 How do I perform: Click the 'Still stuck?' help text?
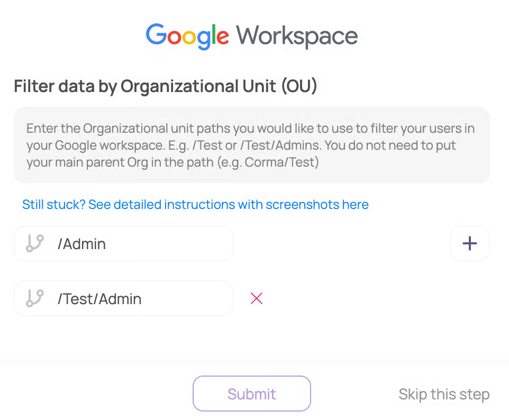[x=53, y=205]
